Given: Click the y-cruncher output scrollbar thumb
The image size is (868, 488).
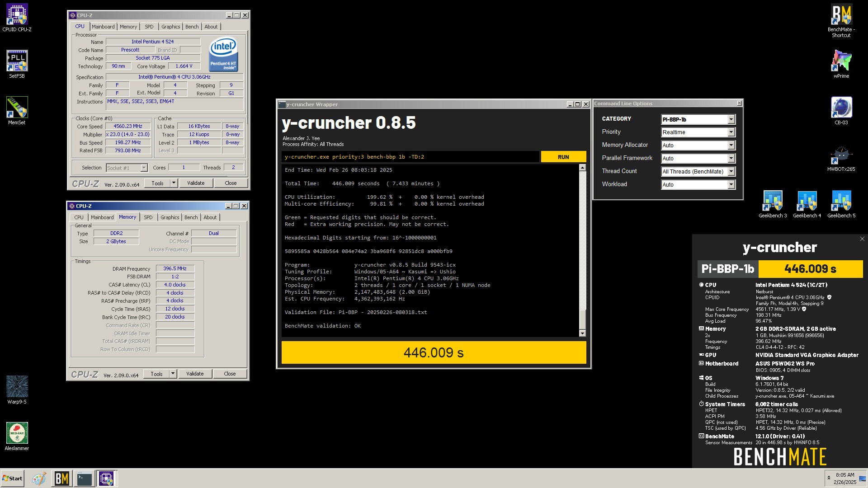Looking at the screenshot, I should (582, 319).
